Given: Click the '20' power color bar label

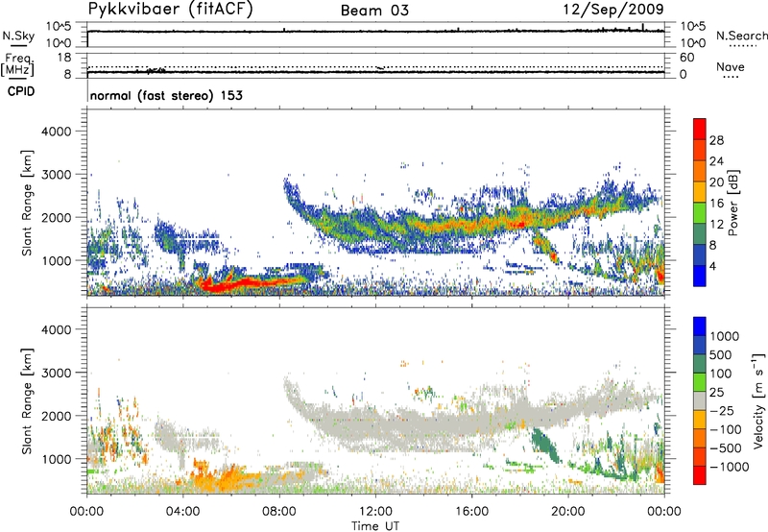Looking at the screenshot, I should 716,182.
